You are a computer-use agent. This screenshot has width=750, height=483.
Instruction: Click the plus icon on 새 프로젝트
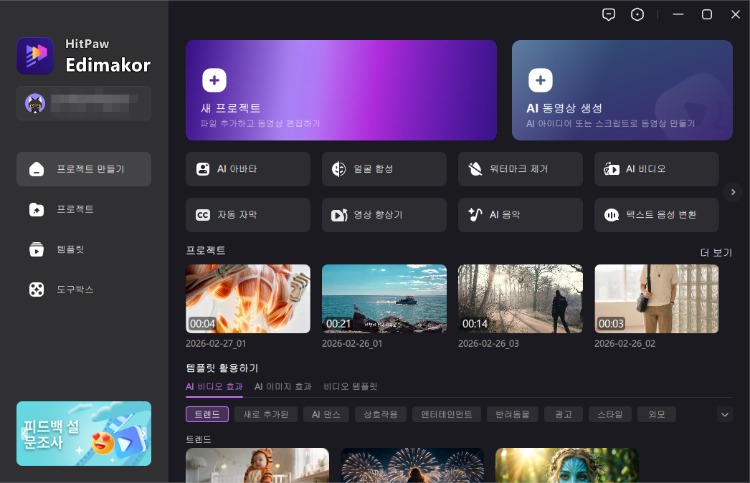pos(214,80)
